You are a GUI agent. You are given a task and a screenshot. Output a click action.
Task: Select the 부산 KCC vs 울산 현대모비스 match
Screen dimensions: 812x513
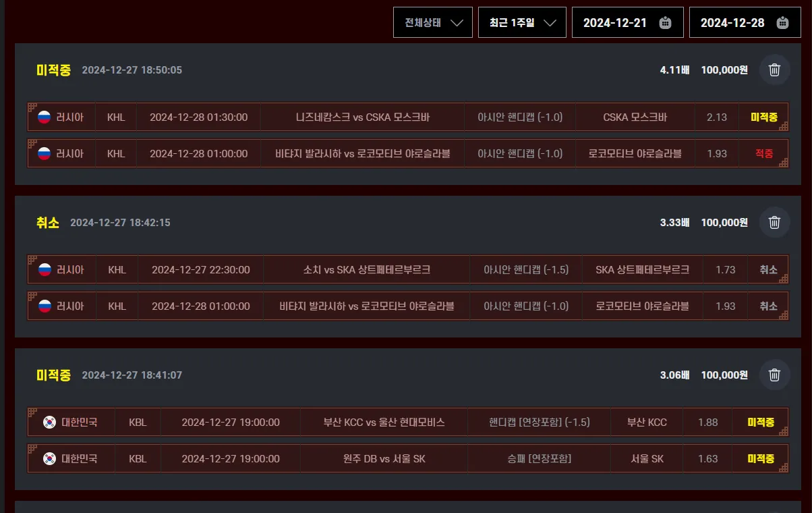coord(384,422)
